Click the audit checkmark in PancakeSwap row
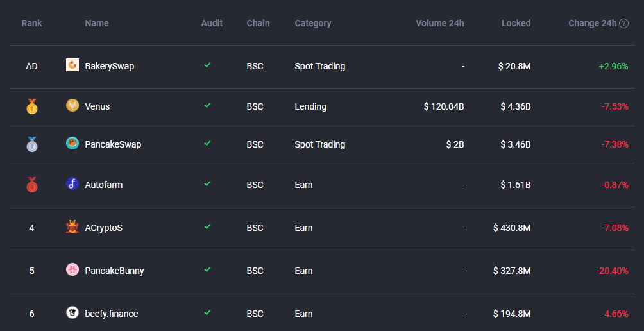 point(207,143)
